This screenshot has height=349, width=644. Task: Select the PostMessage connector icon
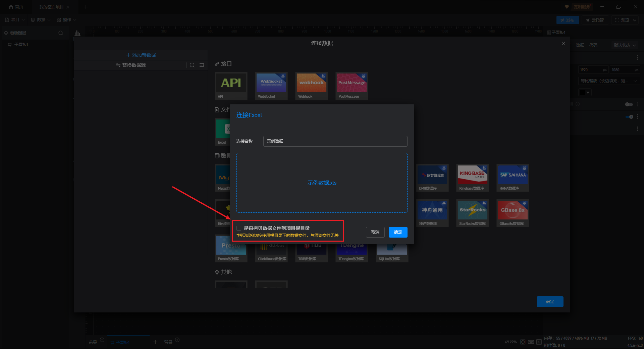coord(352,86)
